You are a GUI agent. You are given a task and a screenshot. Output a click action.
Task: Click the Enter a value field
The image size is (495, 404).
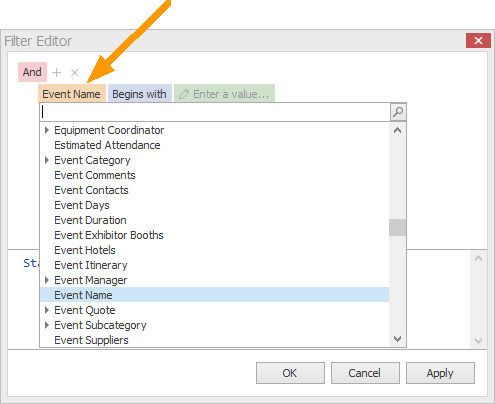tap(224, 94)
